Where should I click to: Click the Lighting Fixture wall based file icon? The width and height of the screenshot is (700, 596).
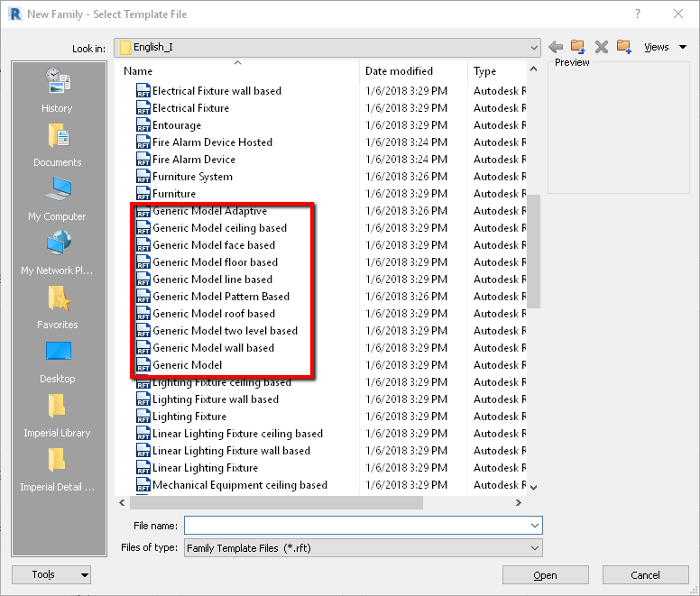143,399
